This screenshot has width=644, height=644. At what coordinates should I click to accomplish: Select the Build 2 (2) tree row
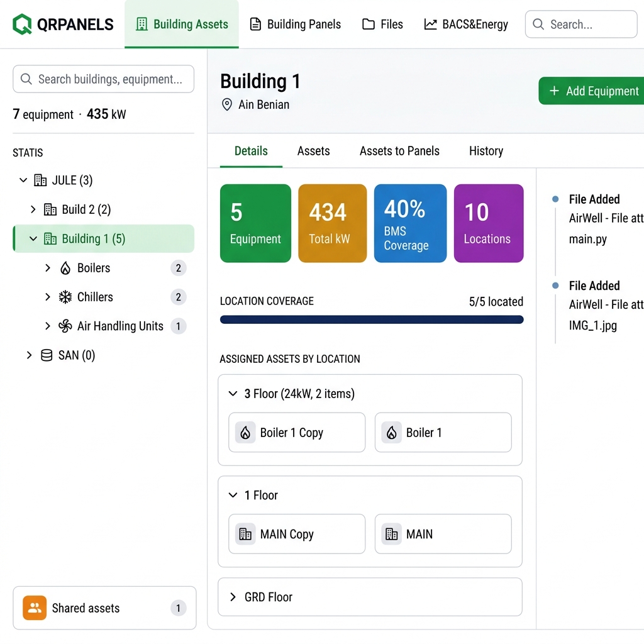tap(104, 209)
